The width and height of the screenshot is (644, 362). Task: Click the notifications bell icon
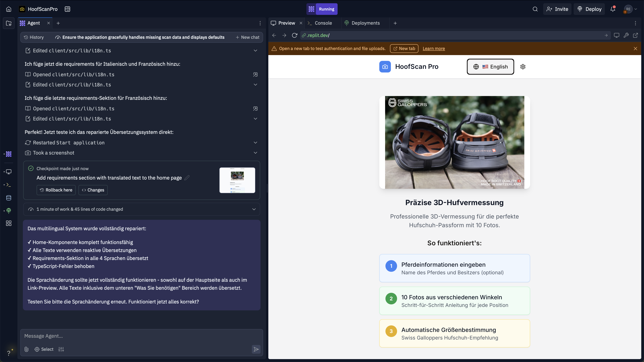coord(612,9)
